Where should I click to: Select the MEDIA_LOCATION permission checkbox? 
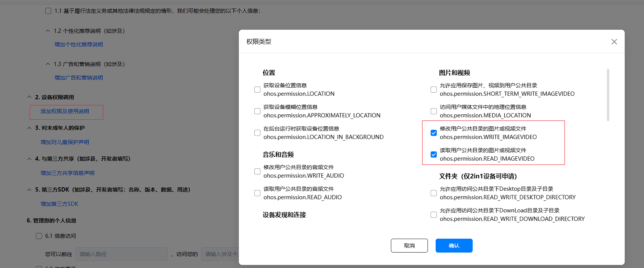click(x=434, y=111)
